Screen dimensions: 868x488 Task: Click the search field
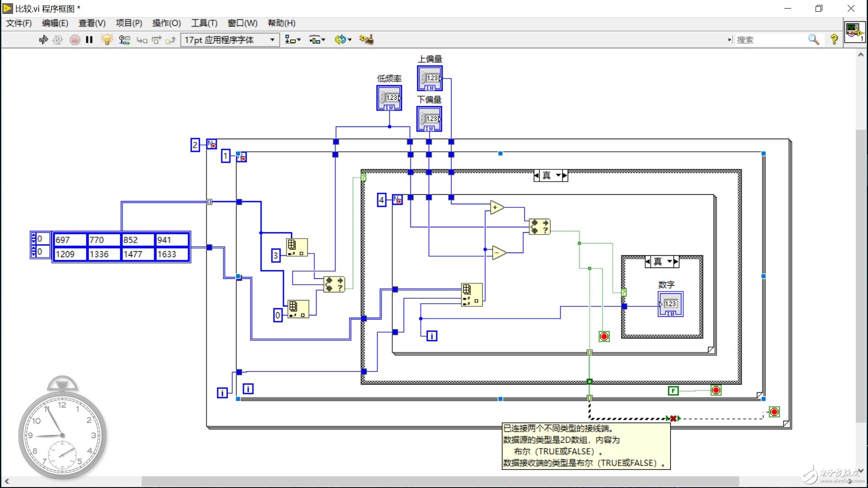click(x=771, y=40)
